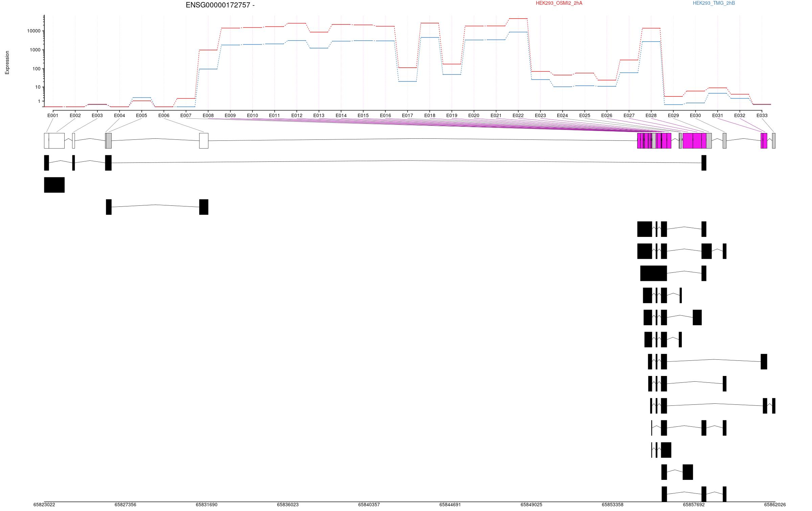
Task: Click exon label E014
Action: 341,115
